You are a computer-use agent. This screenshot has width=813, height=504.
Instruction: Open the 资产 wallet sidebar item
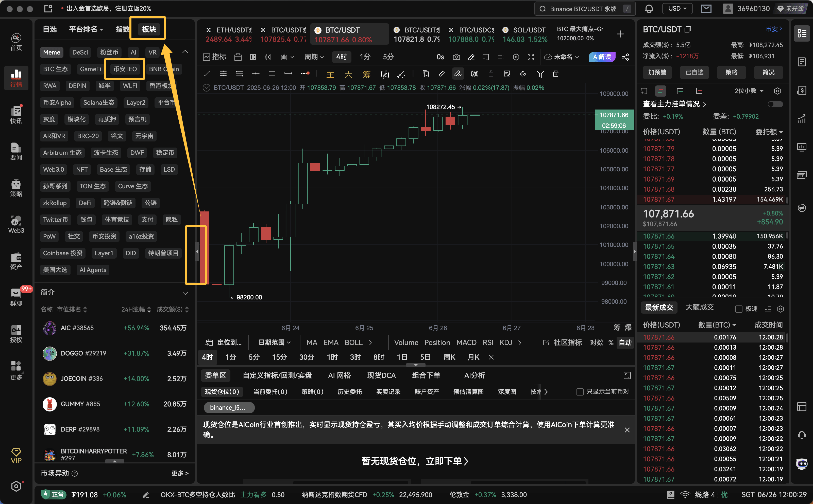tap(16, 261)
